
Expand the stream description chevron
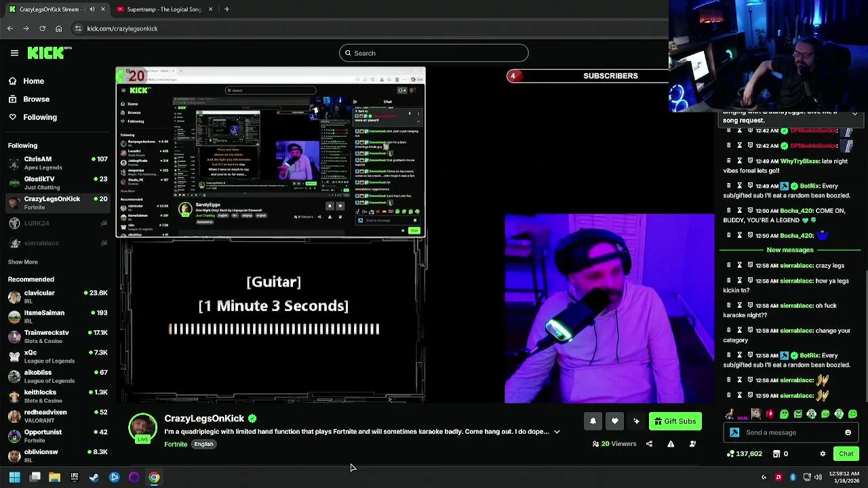point(557,432)
